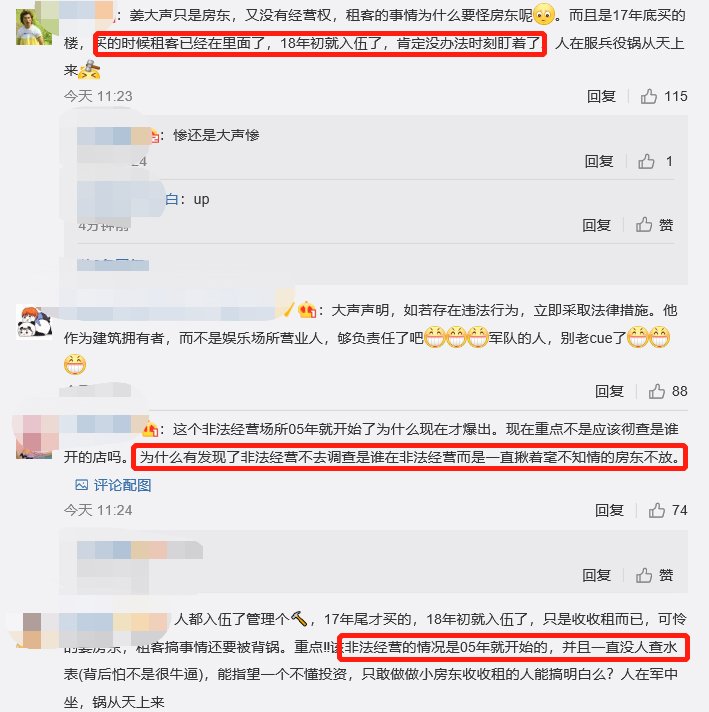Screen dimensions: 709x712
Task: Click the 今天 11:23 timestamp
Action: click(98, 96)
